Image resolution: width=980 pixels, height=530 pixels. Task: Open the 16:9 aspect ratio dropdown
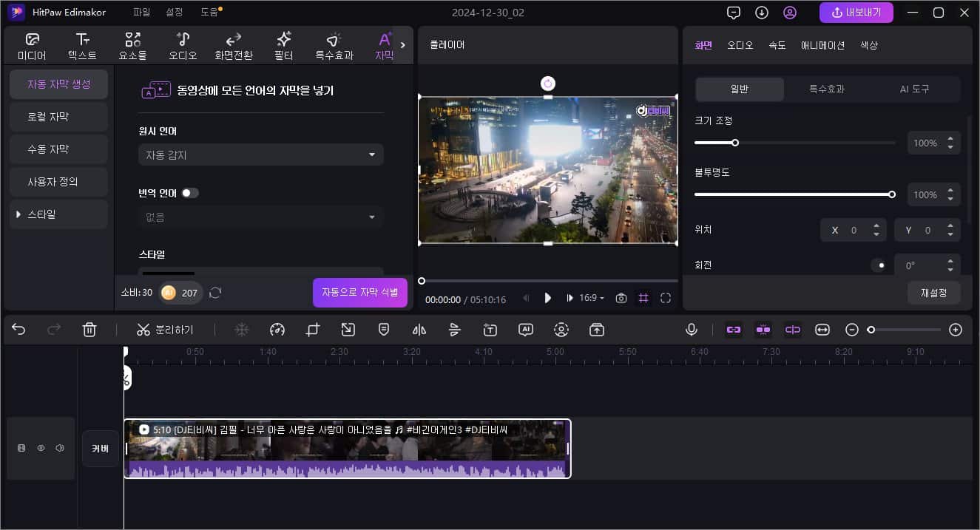pos(591,298)
